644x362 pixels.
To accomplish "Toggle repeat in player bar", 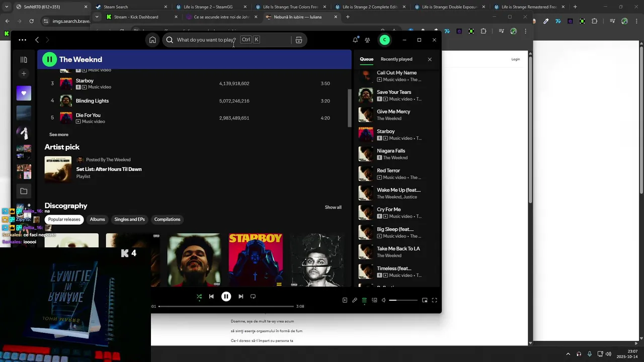I will tap(253, 297).
